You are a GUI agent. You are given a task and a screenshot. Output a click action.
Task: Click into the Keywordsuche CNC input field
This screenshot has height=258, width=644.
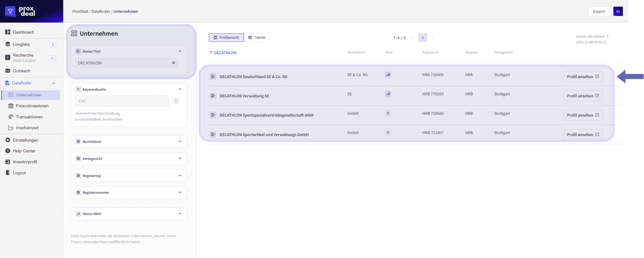(x=122, y=101)
